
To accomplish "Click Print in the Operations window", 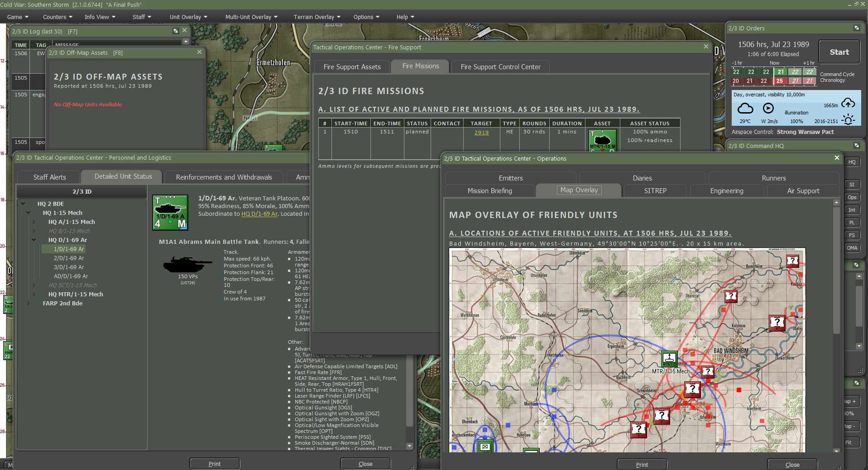I will [x=642, y=465].
